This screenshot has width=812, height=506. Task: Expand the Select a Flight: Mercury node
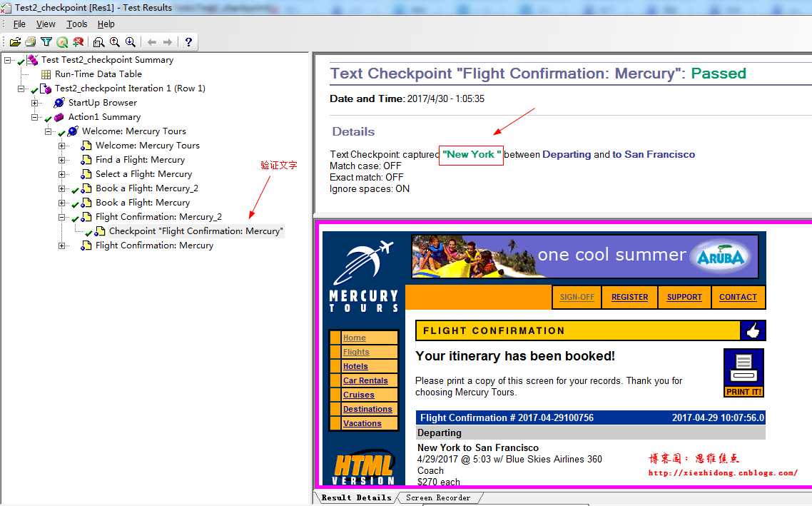(61, 174)
